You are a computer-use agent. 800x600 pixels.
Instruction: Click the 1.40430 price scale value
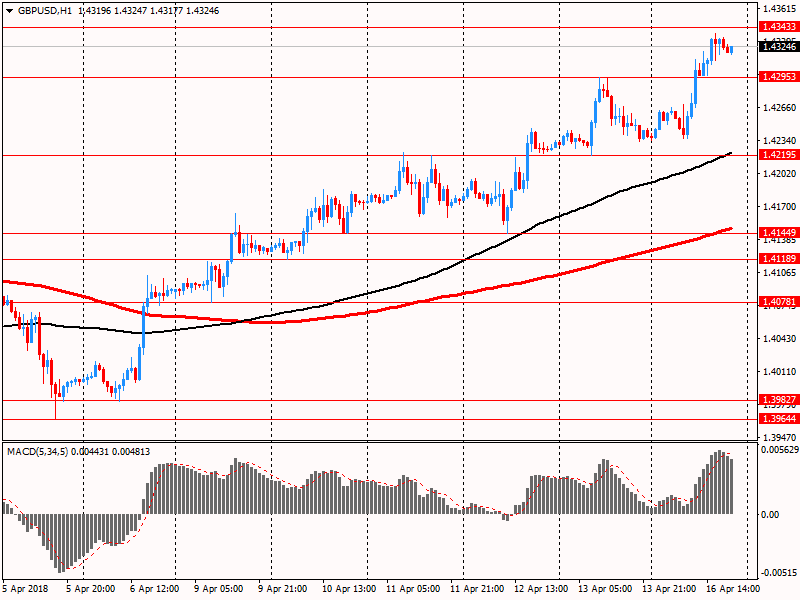coord(780,338)
